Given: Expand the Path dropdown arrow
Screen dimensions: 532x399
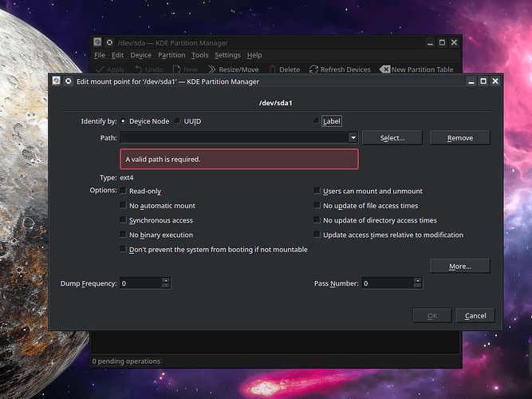Looking at the screenshot, I should point(353,137).
